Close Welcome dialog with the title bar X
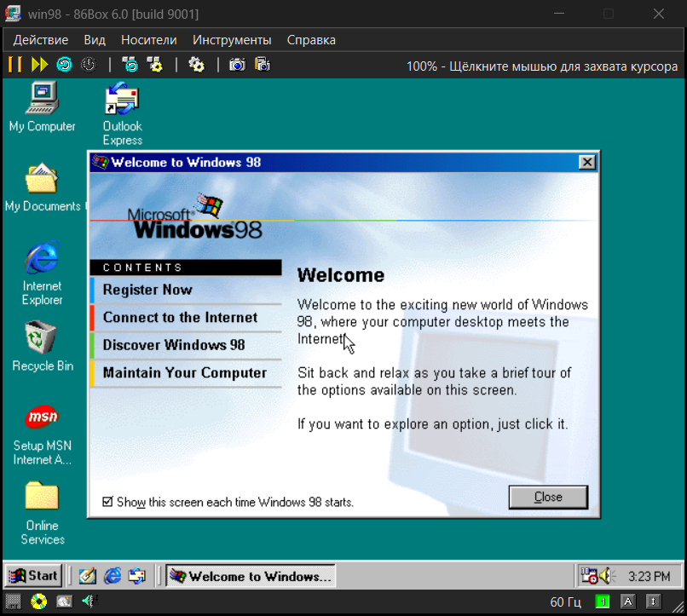This screenshot has width=687, height=616. [x=587, y=163]
